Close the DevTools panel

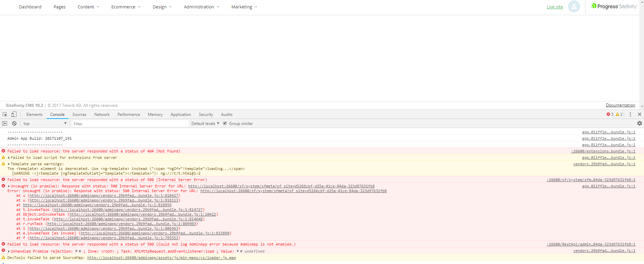[640, 115]
